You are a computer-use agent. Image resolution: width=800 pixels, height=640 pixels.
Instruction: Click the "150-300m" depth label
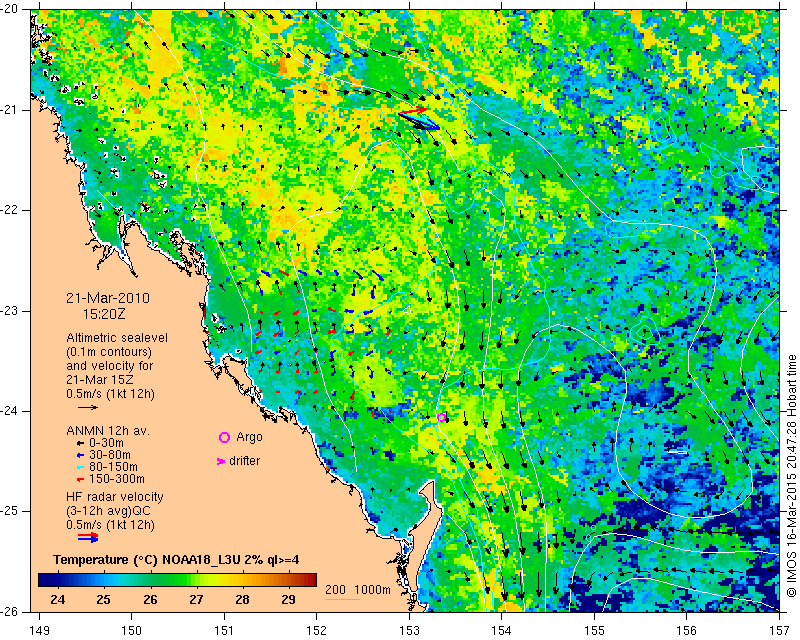(117, 479)
